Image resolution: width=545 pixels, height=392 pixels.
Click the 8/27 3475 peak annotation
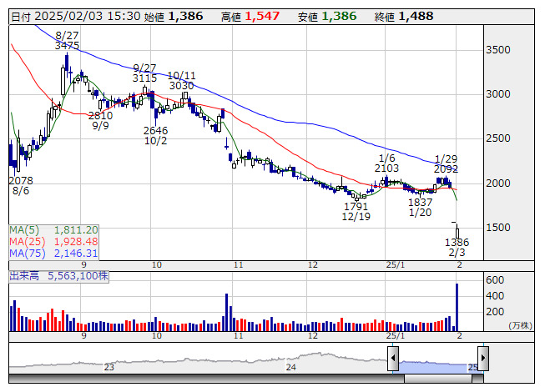tap(67, 40)
